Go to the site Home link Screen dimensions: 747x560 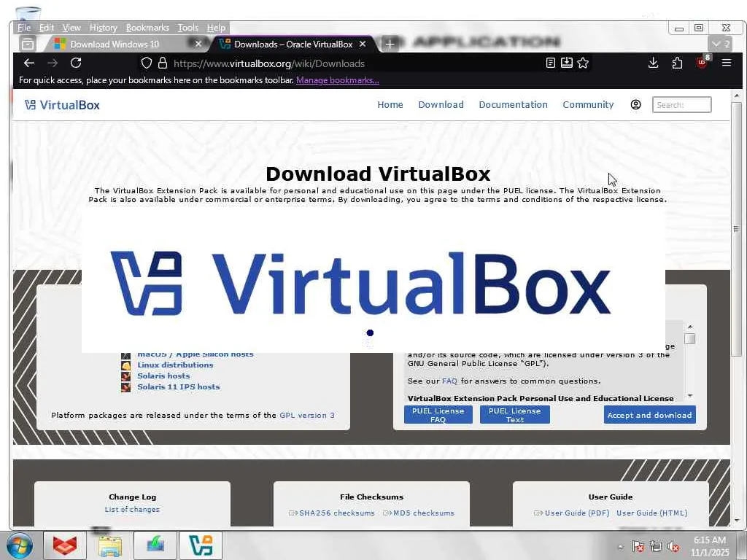pos(390,105)
